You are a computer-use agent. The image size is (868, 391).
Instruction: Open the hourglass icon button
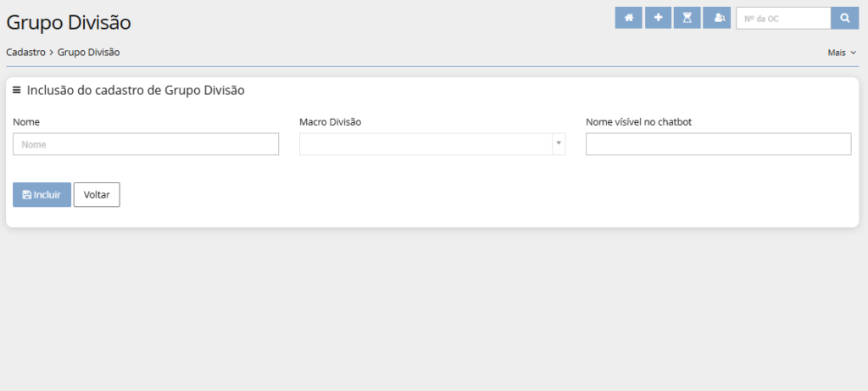(687, 18)
